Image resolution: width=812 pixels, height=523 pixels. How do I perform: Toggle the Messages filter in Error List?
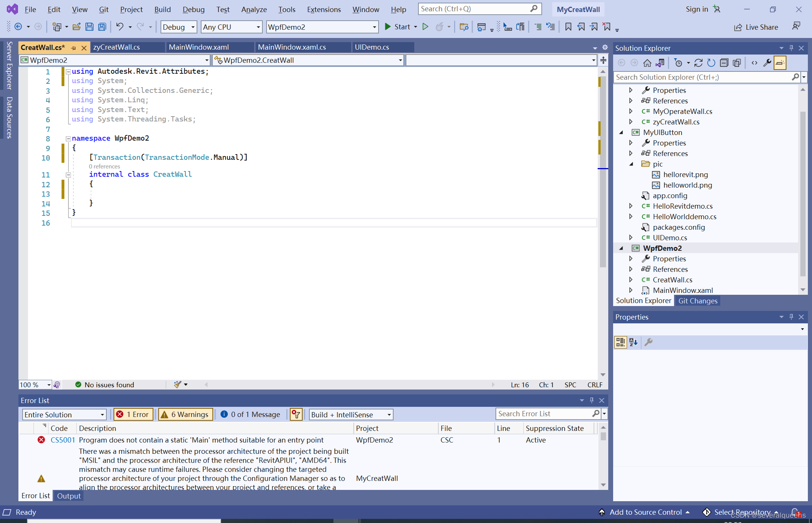250,414
